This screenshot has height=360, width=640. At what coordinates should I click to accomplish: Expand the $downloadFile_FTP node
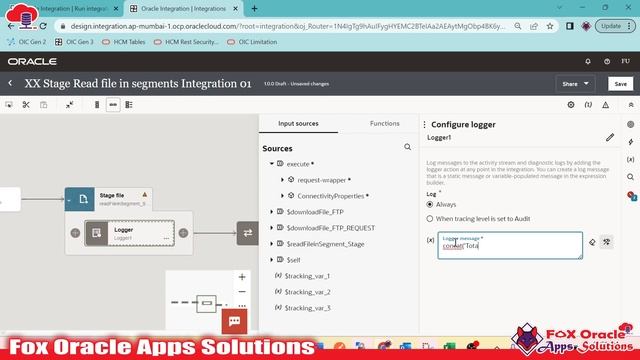[271, 212]
